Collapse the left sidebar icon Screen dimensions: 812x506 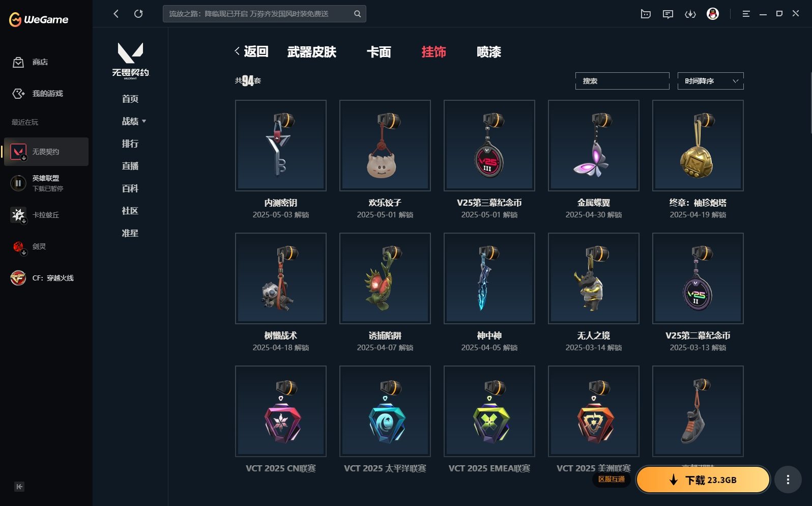click(x=19, y=487)
